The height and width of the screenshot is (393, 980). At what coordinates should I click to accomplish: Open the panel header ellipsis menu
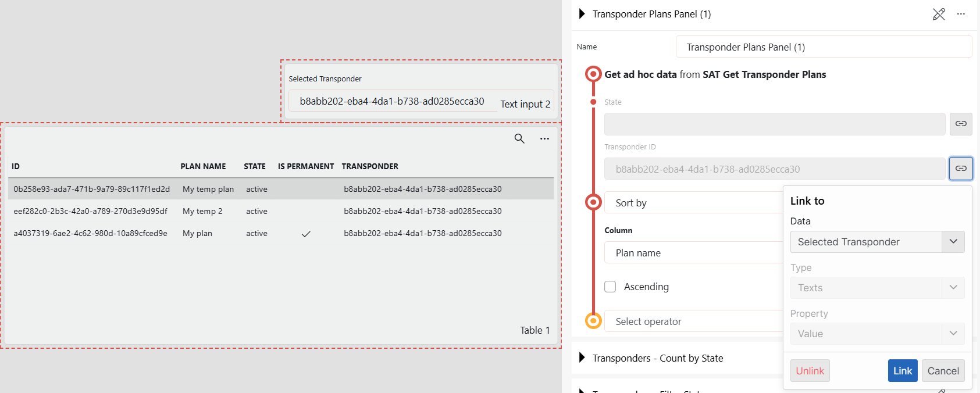coord(961,14)
